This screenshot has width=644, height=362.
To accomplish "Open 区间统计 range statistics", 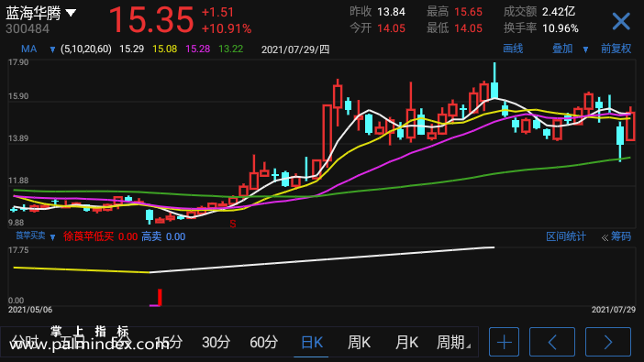I will 566,236.
